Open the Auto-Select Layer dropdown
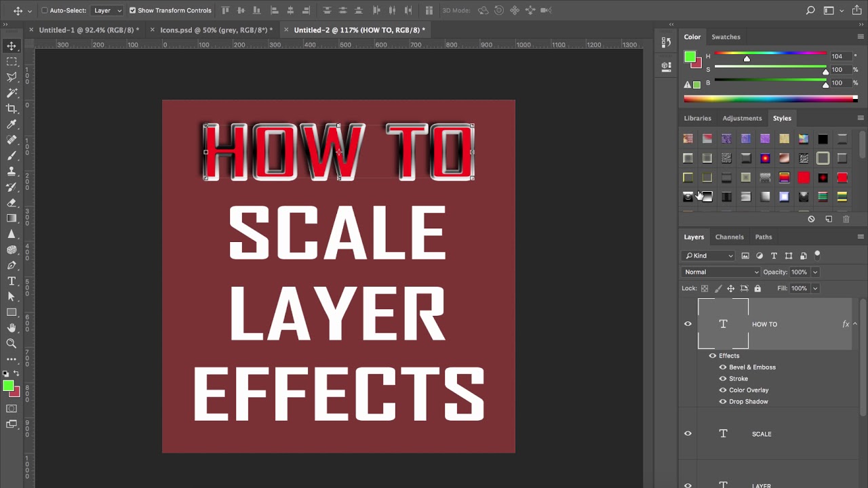 click(x=108, y=10)
